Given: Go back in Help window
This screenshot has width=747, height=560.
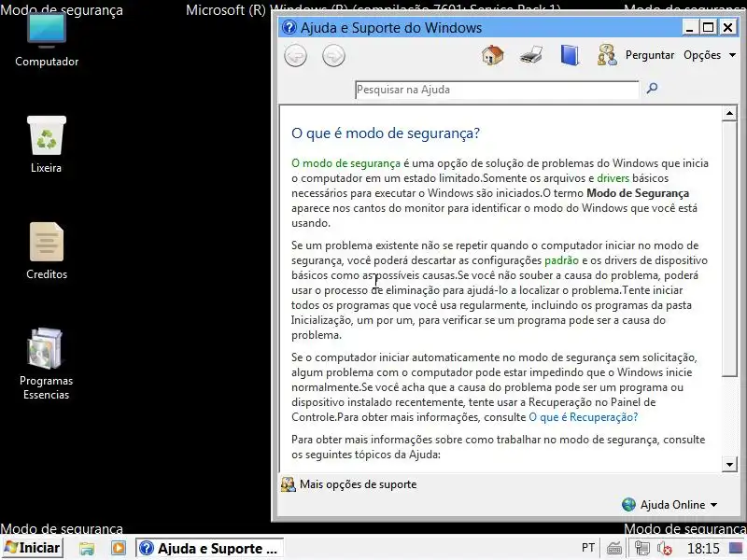Looking at the screenshot, I should click(295, 56).
